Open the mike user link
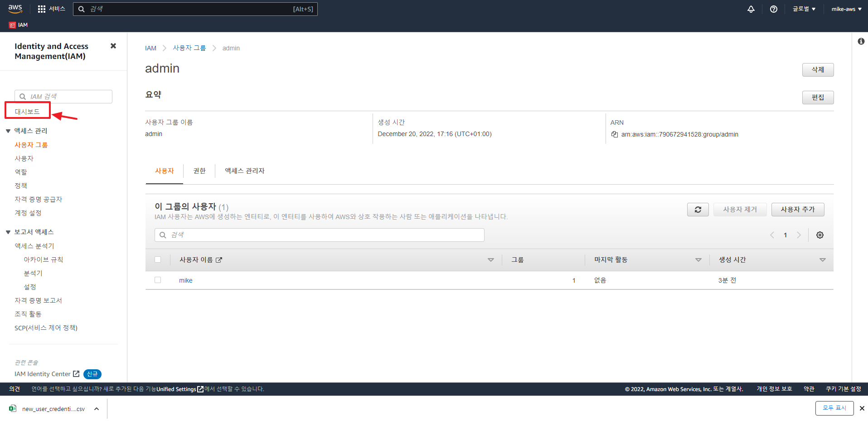This screenshot has height=421, width=868. point(186,280)
